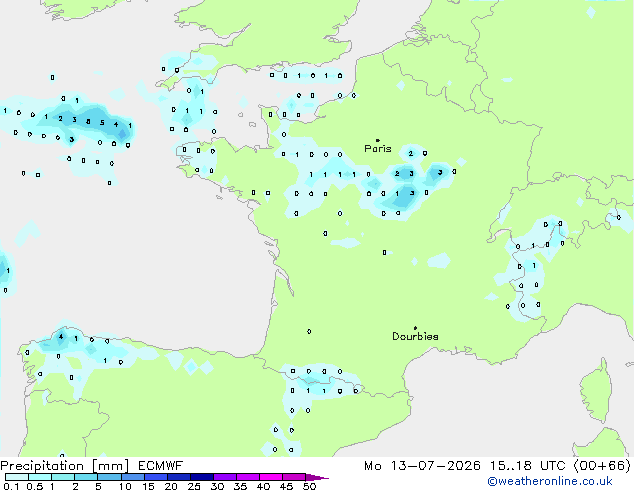Click the ECMWF model label
Viewport: 634px width, 490px height.
[161, 466]
